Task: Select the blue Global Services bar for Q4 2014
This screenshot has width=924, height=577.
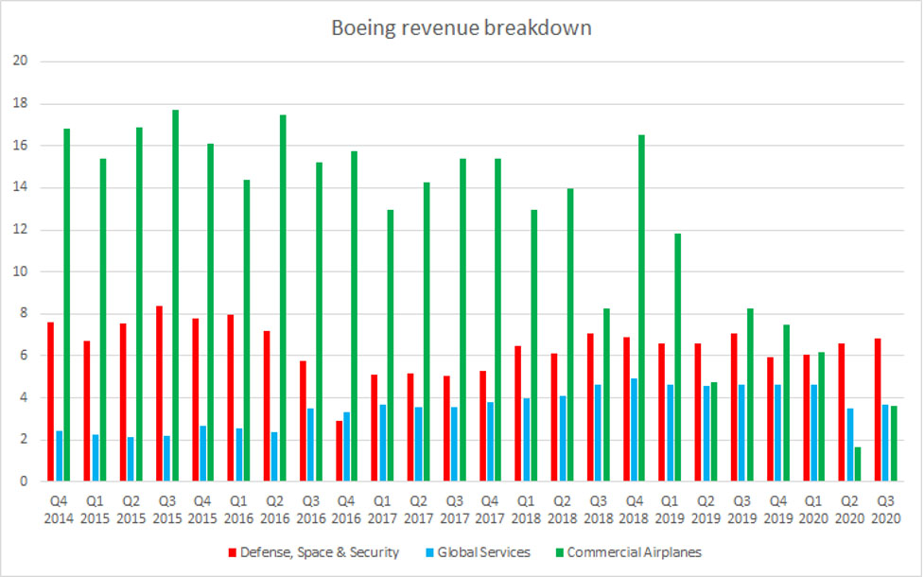Action: click(59, 456)
